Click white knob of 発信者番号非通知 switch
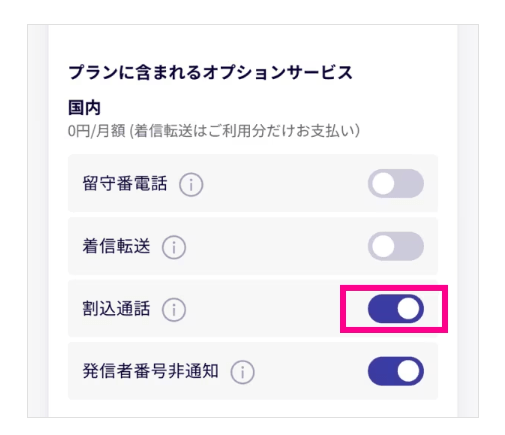 coord(408,371)
